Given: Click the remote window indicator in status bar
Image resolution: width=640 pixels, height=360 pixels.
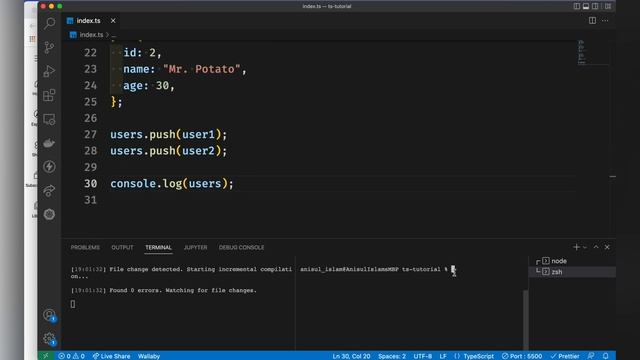Looking at the screenshot, I should [46, 356].
